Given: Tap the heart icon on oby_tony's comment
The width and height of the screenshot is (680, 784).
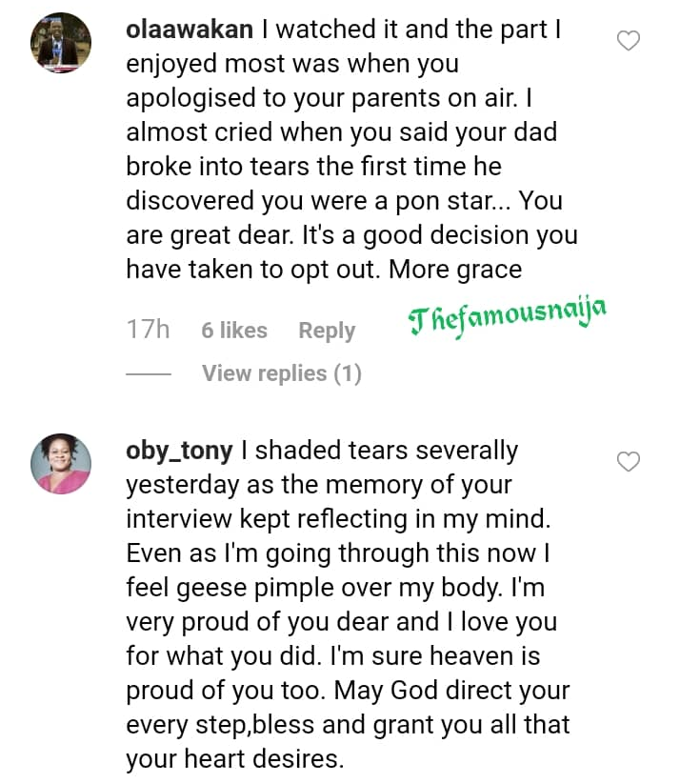Looking at the screenshot, I should pyautogui.click(x=629, y=462).
